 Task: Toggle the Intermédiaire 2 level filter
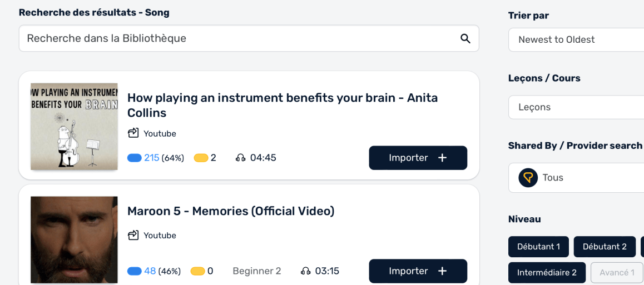[547, 273]
